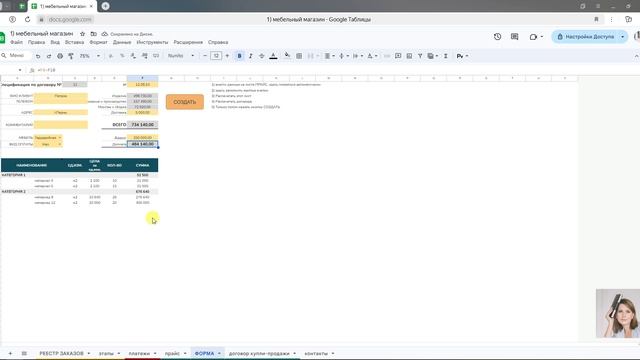The height and width of the screenshot is (360, 640).
Task: Open the cell fill color picker
Action: point(287,56)
